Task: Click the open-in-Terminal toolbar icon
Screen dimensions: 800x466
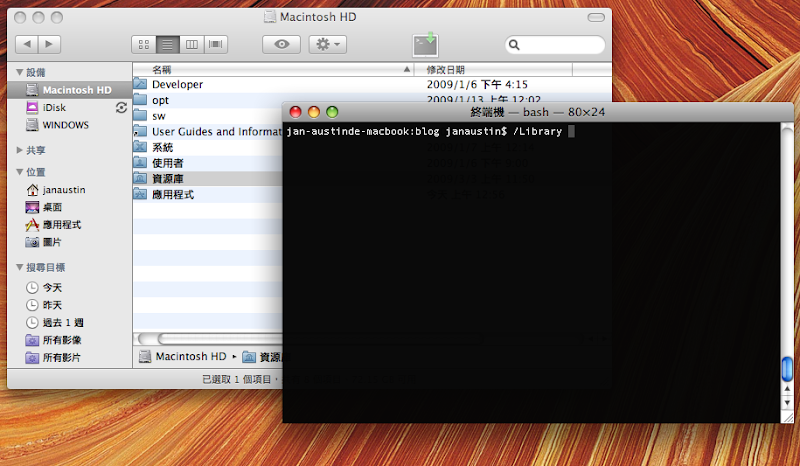Action: tap(425, 44)
